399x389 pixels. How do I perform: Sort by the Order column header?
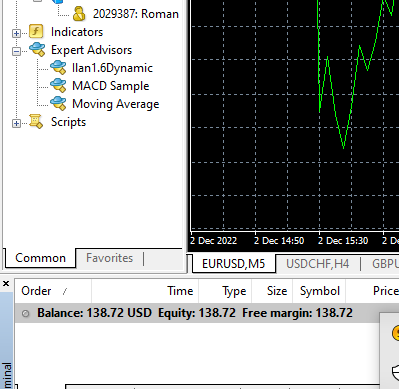tap(53, 291)
